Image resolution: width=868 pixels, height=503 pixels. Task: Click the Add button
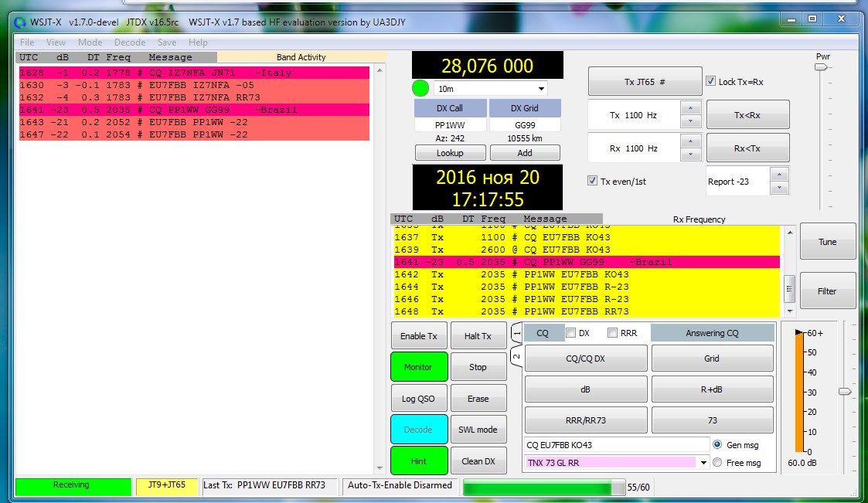tap(525, 153)
